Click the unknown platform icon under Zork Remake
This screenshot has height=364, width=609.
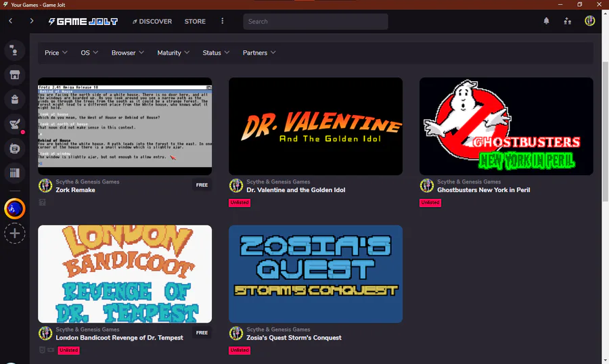click(43, 202)
